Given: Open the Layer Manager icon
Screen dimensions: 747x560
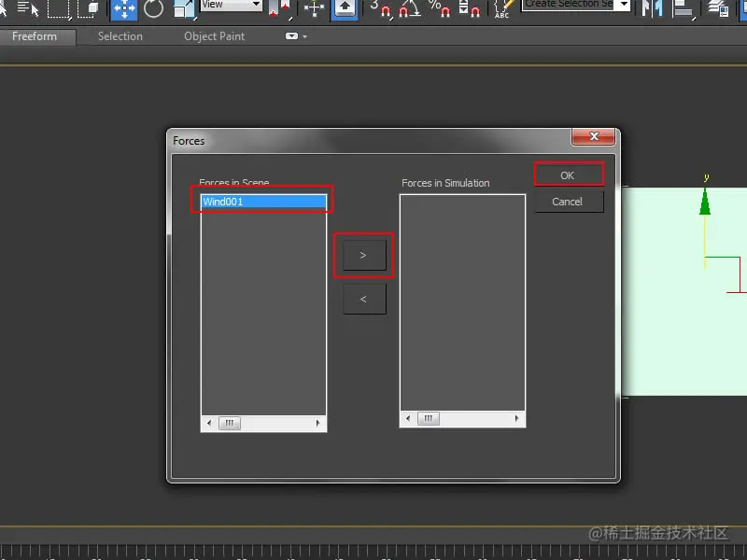Looking at the screenshot, I should click(718, 8).
